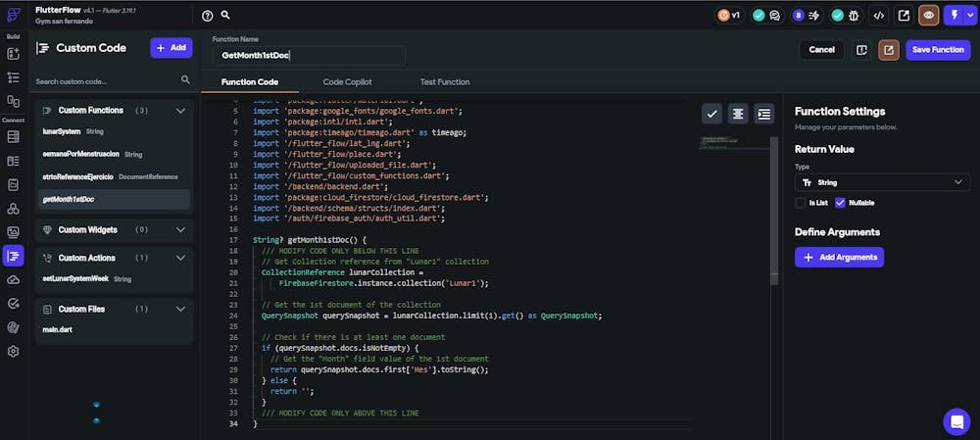Click the Add Arguments button
The width and height of the screenshot is (980, 440).
pos(839,257)
